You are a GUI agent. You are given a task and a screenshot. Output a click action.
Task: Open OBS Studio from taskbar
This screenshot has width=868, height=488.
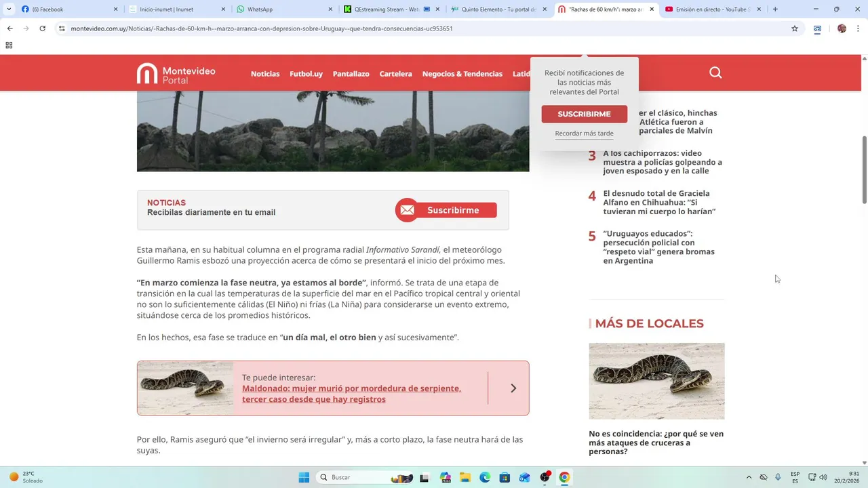coord(545,477)
